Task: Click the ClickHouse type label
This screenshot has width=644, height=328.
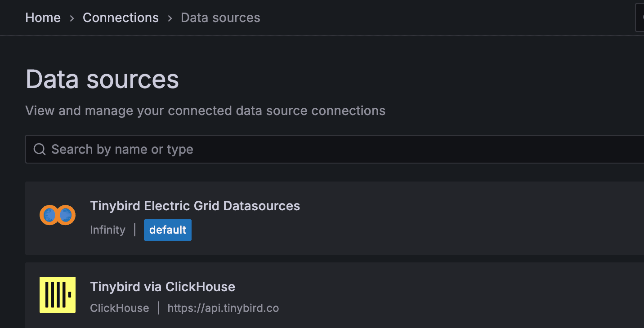Action: tap(119, 308)
